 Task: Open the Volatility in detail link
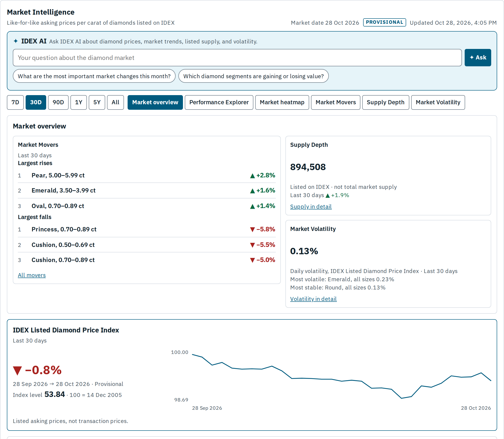[313, 299]
